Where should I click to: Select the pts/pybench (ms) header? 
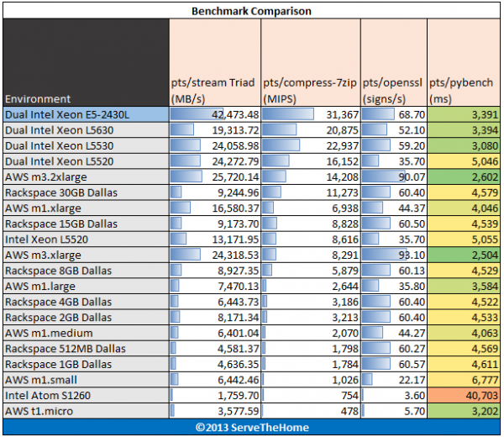pos(464,62)
